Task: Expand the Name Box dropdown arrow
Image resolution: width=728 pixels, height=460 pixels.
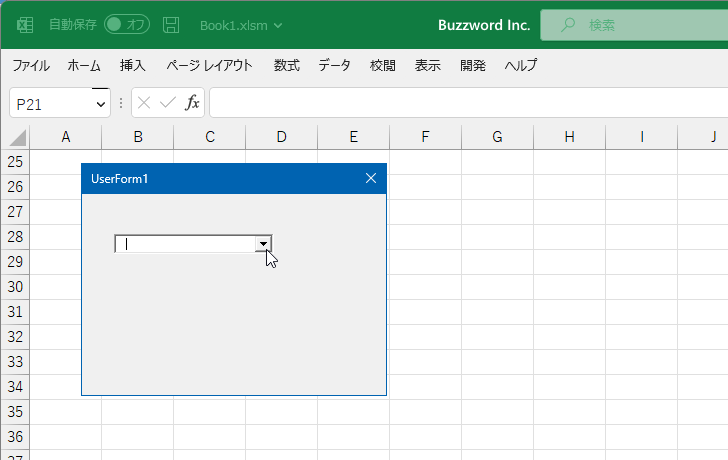Action: pyautogui.click(x=101, y=104)
